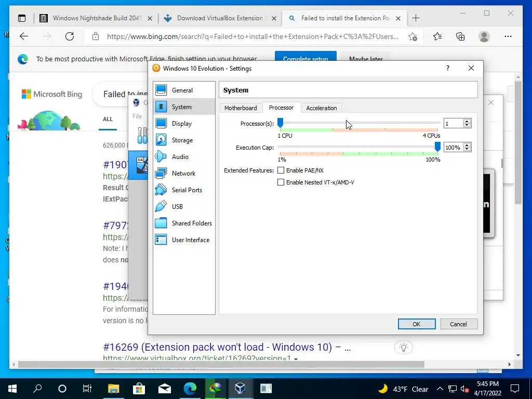532x399 pixels.
Task: Click the Microsoft Bing logo
Action: [x=52, y=94]
